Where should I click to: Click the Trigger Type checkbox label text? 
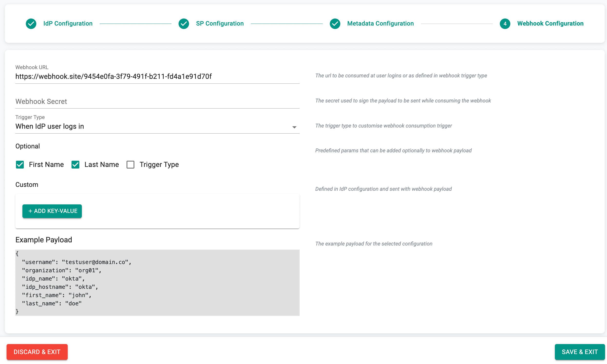tap(159, 164)
